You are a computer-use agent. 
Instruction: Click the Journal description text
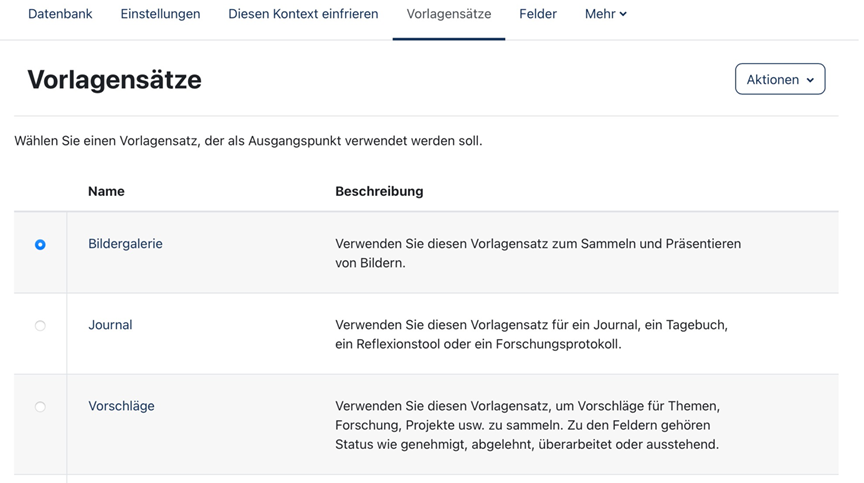[x=531, y=334]
